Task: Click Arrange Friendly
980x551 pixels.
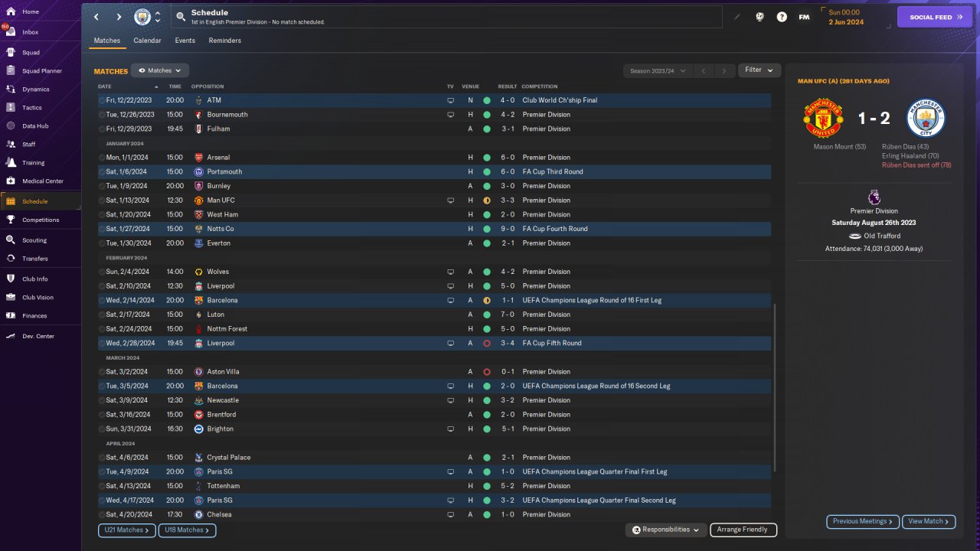Action: tap(743, 530)
